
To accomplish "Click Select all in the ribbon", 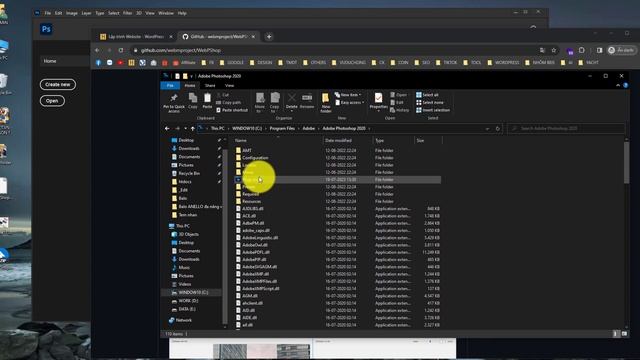I will click(x=427, y=95).
